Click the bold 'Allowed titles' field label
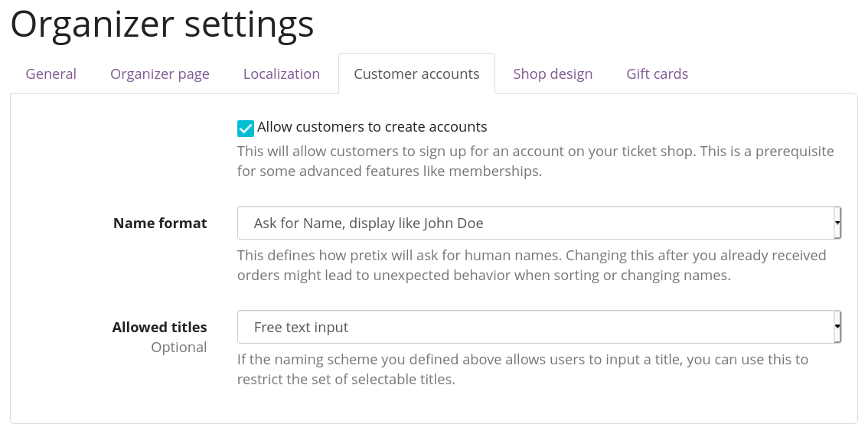The image size is (868, 434). [x=159, y=328]
